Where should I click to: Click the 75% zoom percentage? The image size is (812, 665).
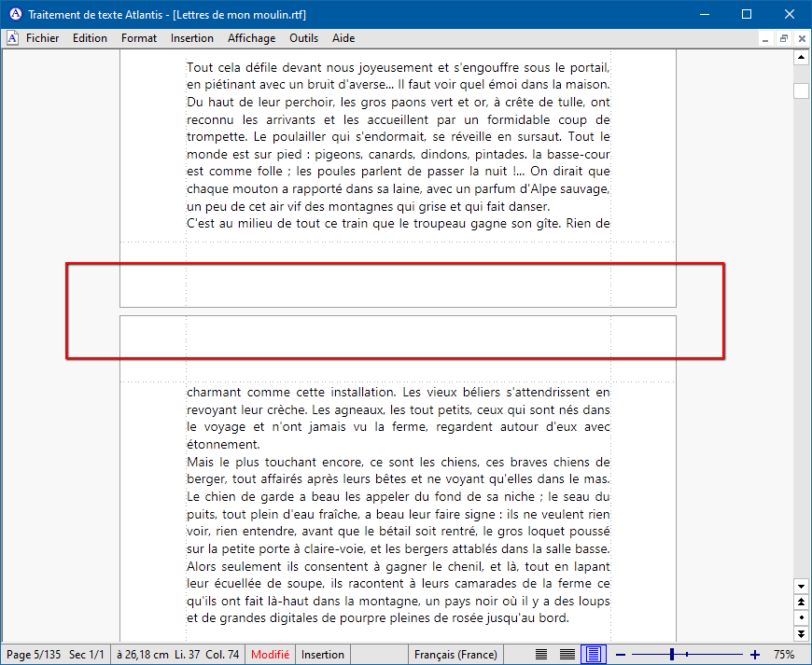[x=784, y=655]
